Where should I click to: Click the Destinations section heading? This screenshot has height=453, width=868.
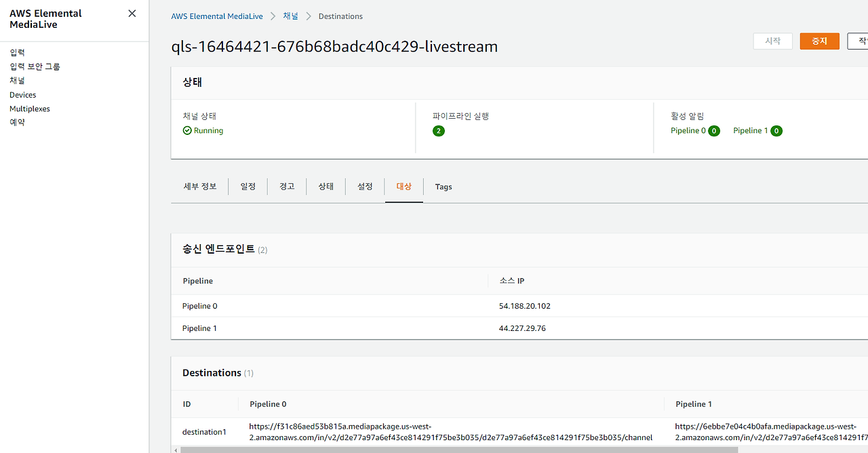pyautogui.click(x=212, y=373)
